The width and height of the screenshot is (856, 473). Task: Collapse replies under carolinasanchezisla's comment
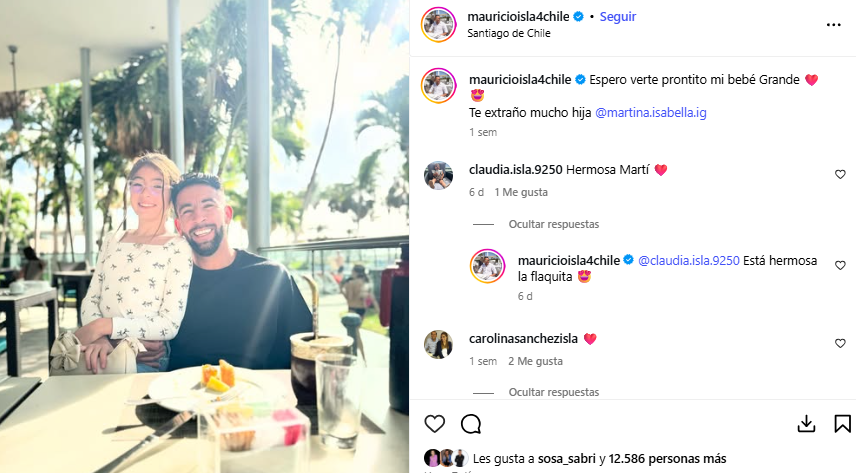tap(554, 392)
